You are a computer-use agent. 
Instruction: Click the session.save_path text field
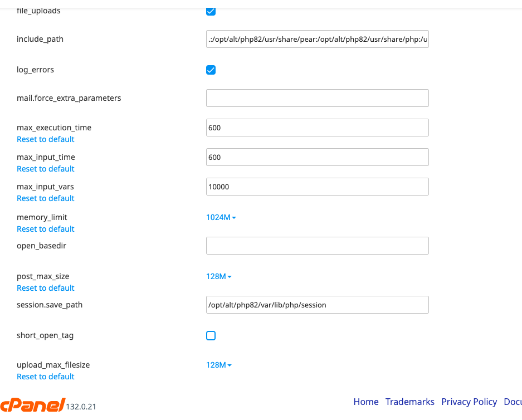pyautogui.click(x=317, y=305)
